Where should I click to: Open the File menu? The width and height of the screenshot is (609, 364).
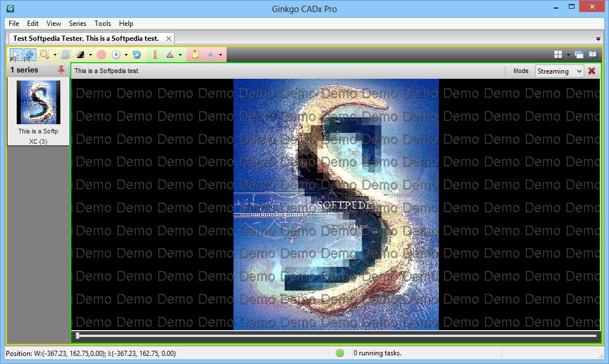[x=14, y=24]
